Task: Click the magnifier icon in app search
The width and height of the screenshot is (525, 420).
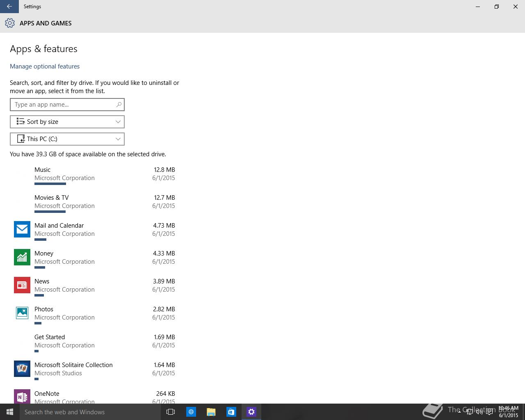Action: [119, 105]
